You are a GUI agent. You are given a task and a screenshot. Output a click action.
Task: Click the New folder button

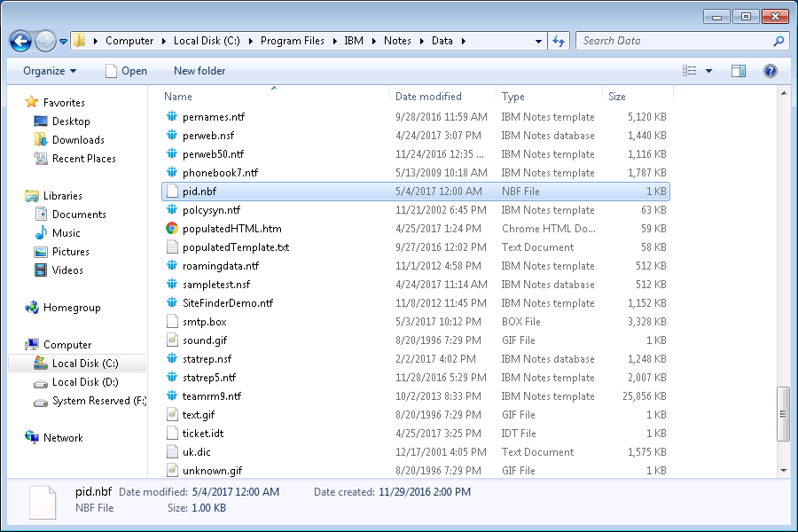(199, 71)
